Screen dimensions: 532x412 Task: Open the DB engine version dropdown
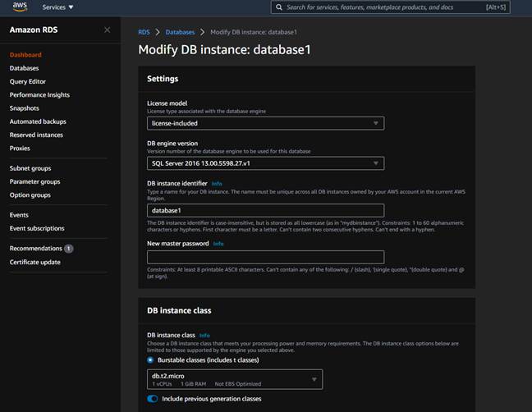pyautogui.click(x=266, y=163)
